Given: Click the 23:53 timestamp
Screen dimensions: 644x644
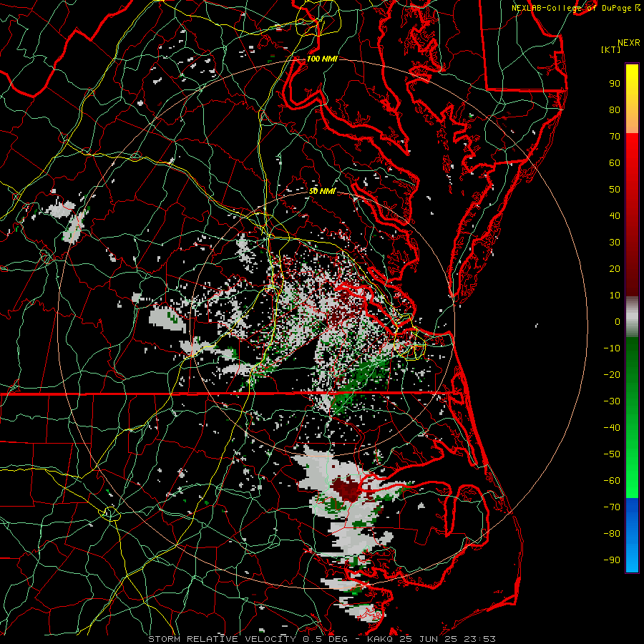Looking at the screenshot, I should 479,639.
